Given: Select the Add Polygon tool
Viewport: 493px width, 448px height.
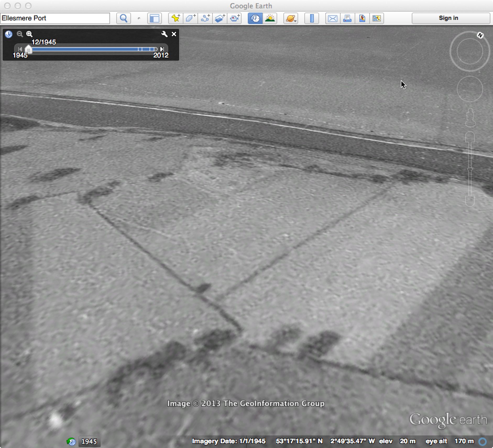Looking at the screenshot, I should point(190,18).
